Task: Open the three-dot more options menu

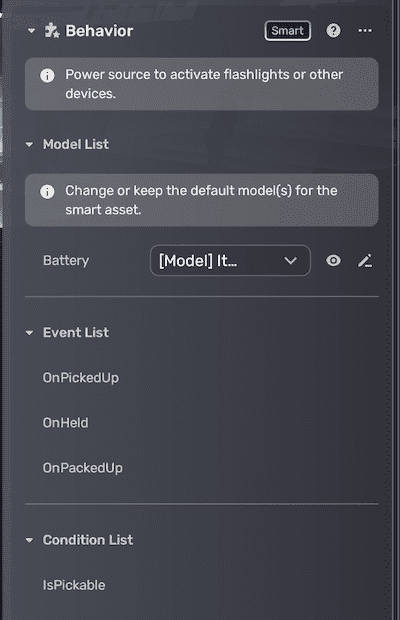Action: click(x=365, y=30)
